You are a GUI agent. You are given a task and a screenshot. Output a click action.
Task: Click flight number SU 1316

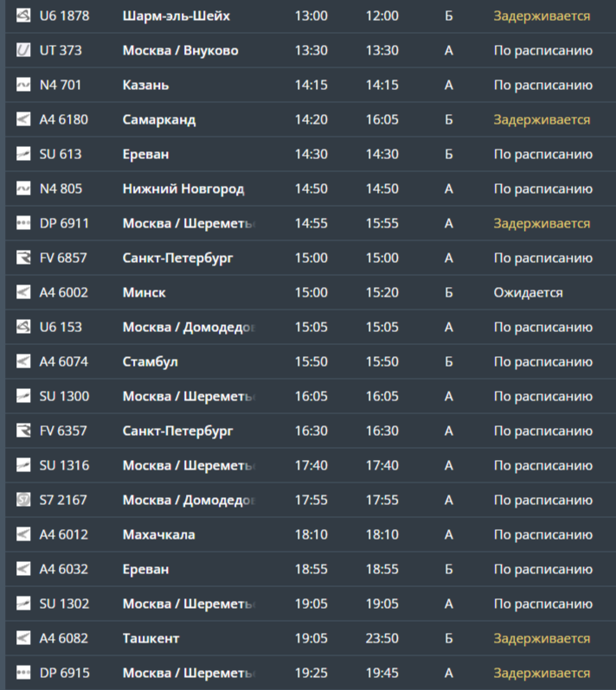click(x=64, y=465)
